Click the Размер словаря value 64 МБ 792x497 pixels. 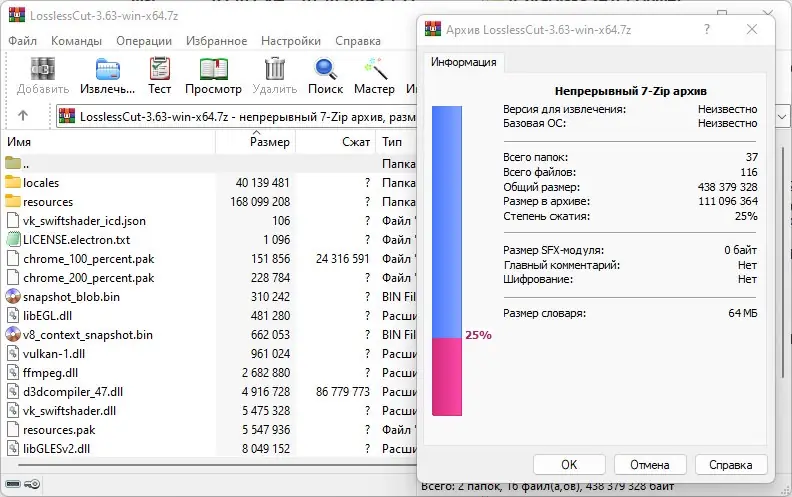(x=743, y=313)
